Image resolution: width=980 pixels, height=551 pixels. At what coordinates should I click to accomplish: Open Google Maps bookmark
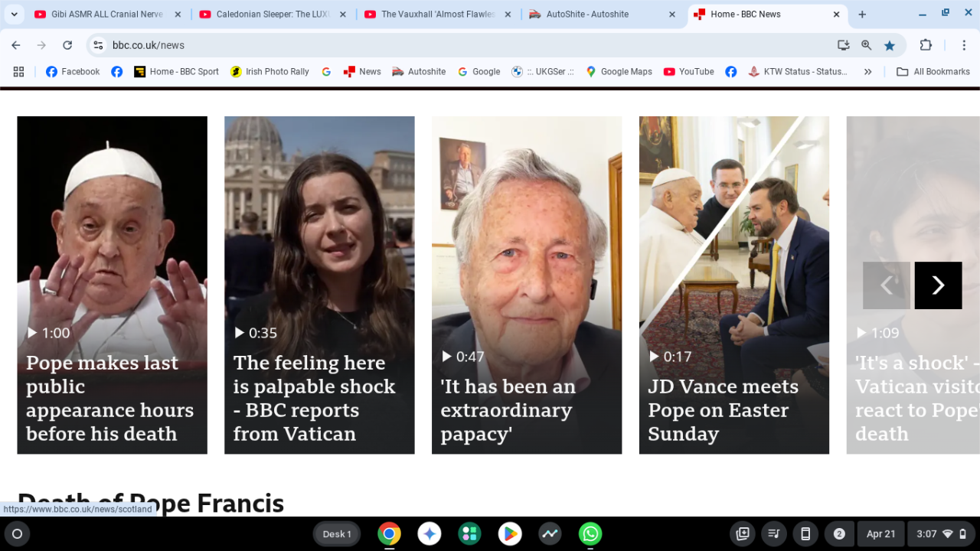pyautogui.click(x=619, y=71)
